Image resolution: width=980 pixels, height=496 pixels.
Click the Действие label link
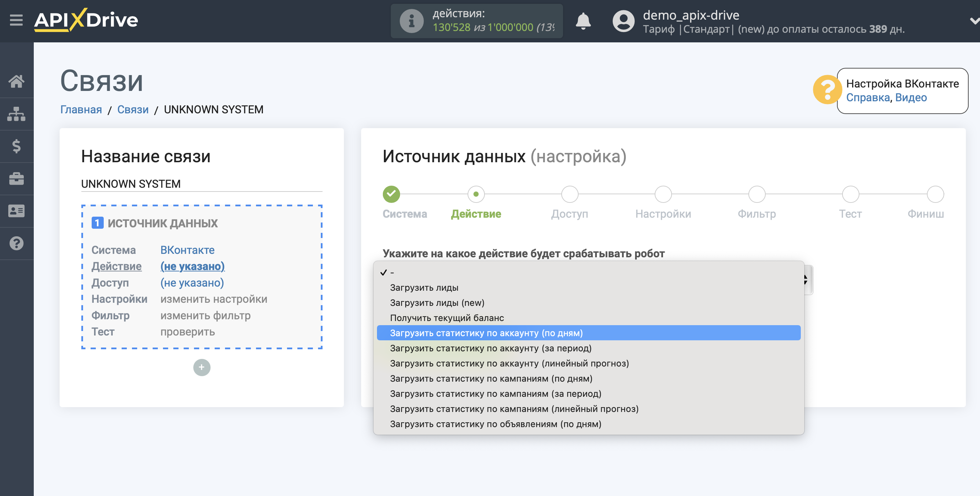click(x=116, y=266)
